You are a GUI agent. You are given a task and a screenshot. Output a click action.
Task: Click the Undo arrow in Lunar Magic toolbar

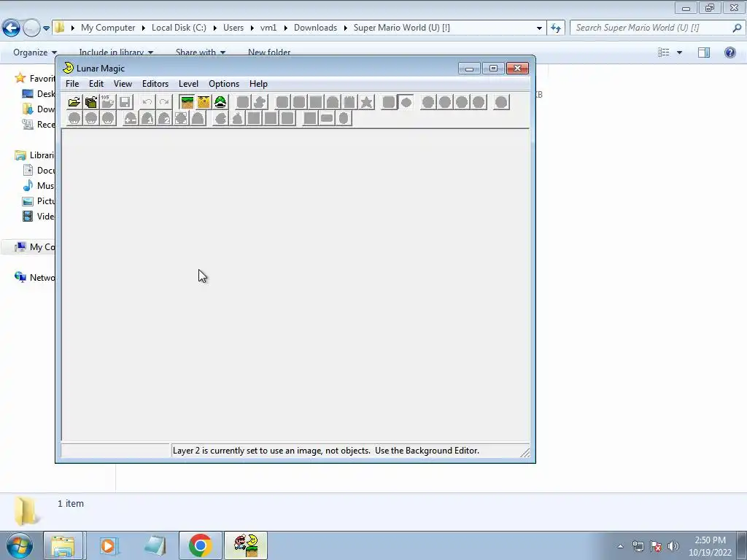[x=147, y=102]
